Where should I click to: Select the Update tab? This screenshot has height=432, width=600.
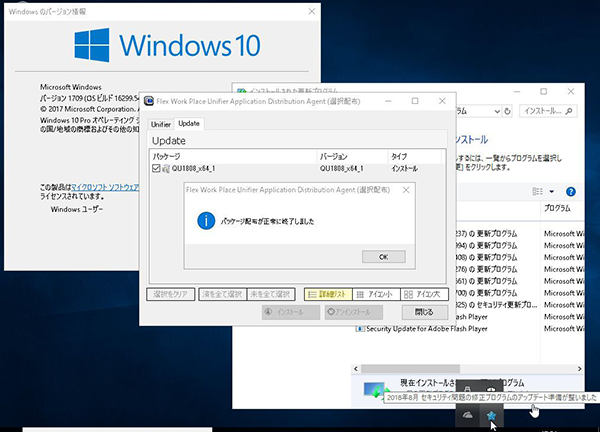pyautogui.click(x=189, y=123)
